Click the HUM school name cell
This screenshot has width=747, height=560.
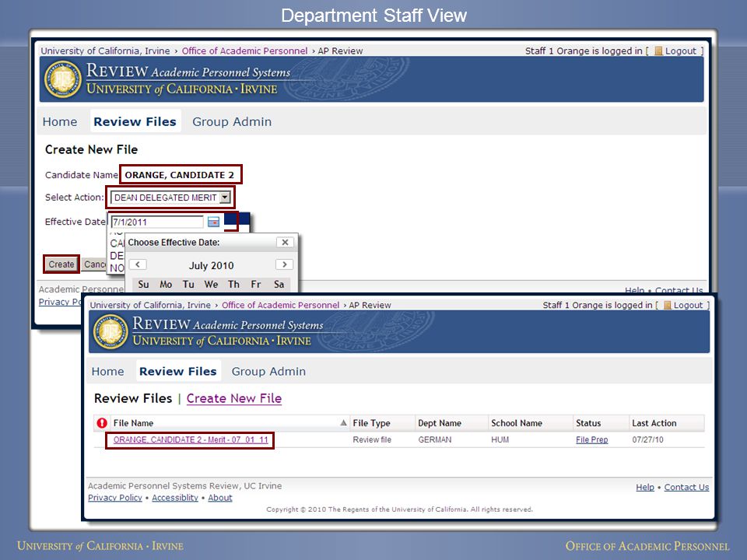click(500, 439)
